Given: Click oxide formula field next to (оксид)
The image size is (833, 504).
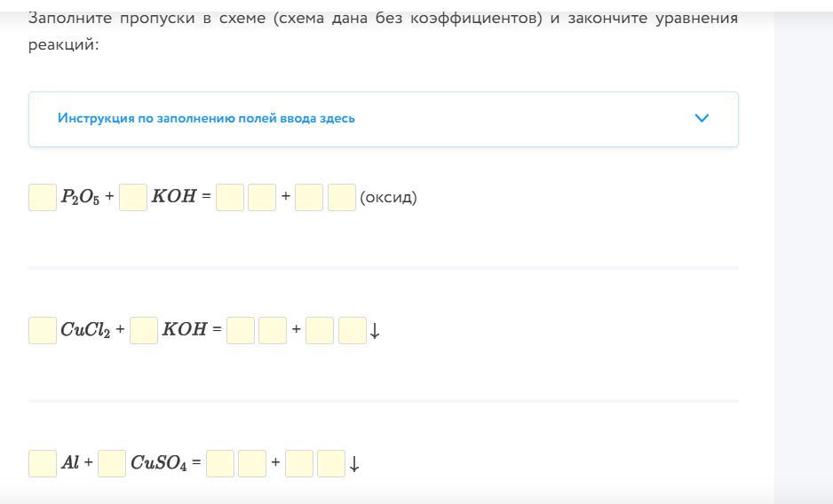Looking at the screenshot, I should click(x=342, y=198).
